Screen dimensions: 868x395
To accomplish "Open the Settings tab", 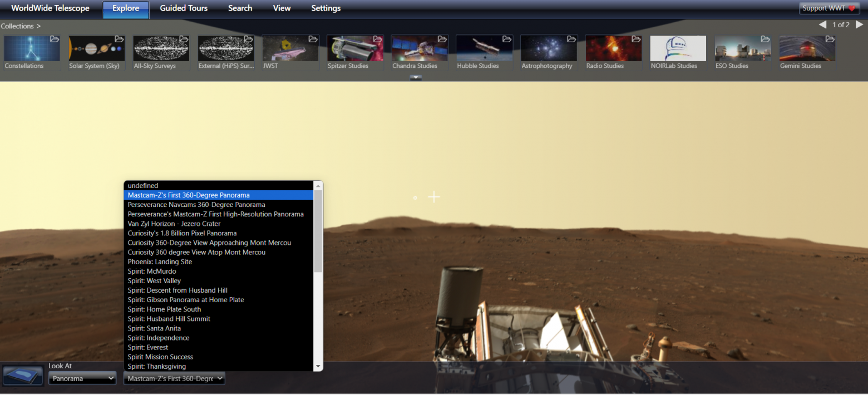I will pyautogui.click(x=326, y=8).
